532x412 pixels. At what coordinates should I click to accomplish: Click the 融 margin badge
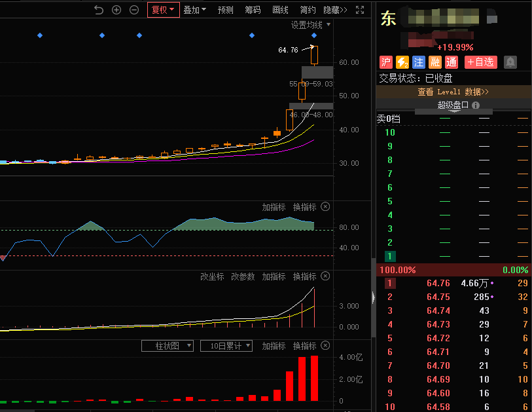[x=435, y=62]
